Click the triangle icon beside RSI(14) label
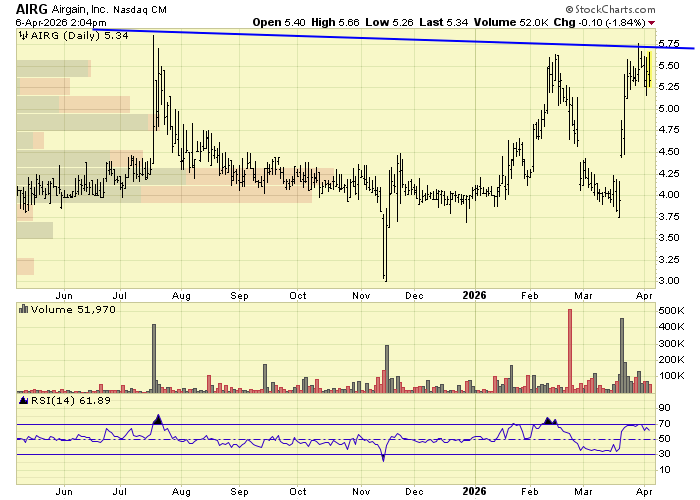Screen dimensions: 700x500 pyautogui.click(x=23, y=400)
